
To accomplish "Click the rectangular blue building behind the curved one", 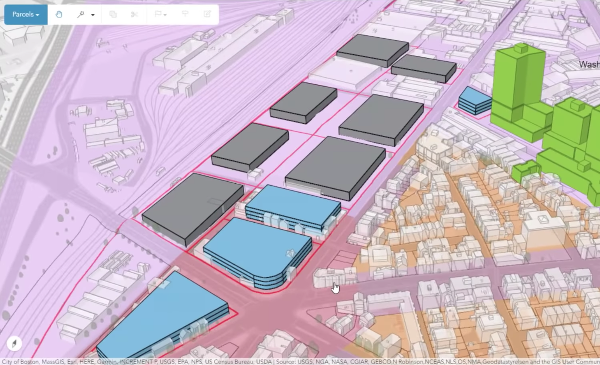I will coord(293,207).
